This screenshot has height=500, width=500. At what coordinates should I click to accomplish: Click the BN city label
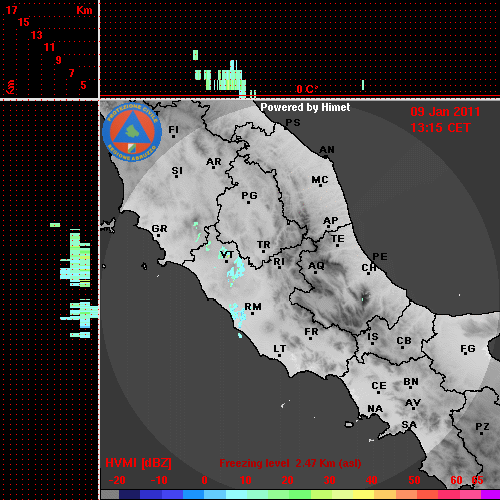(x=411, y=381)
